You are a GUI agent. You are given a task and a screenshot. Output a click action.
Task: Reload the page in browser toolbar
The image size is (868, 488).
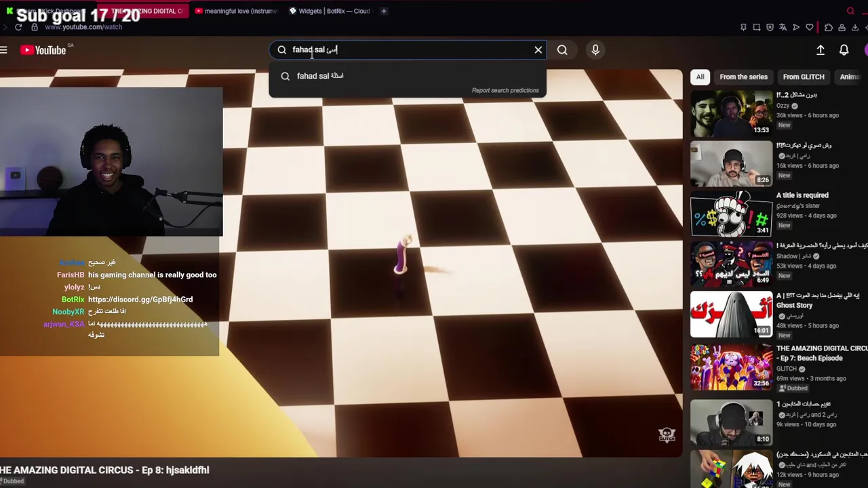click(18, 27)
